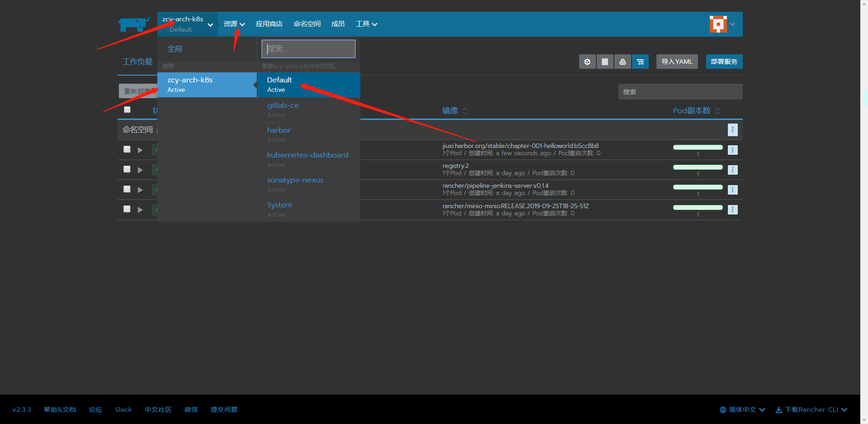
Task: Expand the chapter-001-helloworld workload row
Action: (140, 150)
